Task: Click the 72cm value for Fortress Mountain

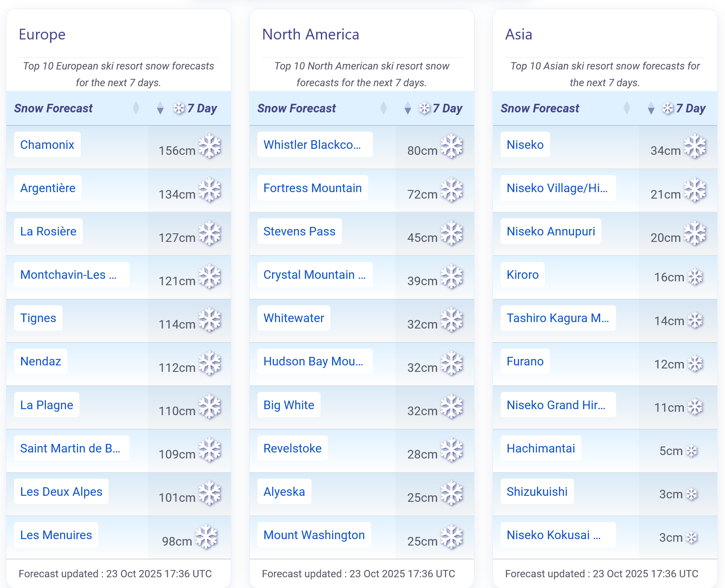Action: click(422, 194)
